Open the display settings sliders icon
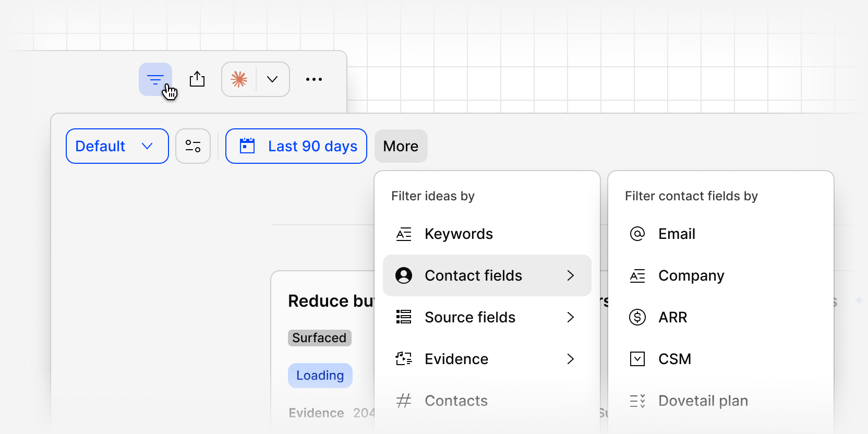 click(193, 146)
